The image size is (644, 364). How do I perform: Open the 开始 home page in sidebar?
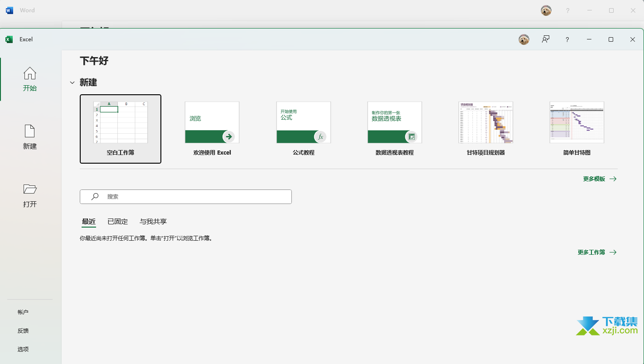[x=30, y=79]
